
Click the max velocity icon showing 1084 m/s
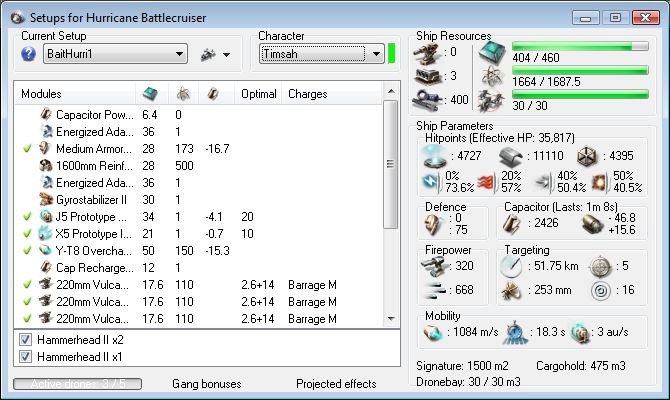coord(433,332)
